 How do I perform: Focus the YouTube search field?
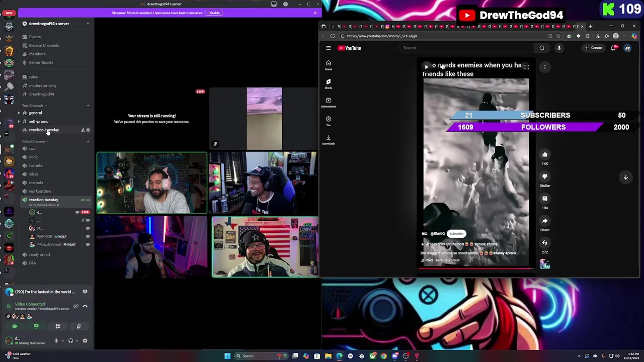pos(466,48)
